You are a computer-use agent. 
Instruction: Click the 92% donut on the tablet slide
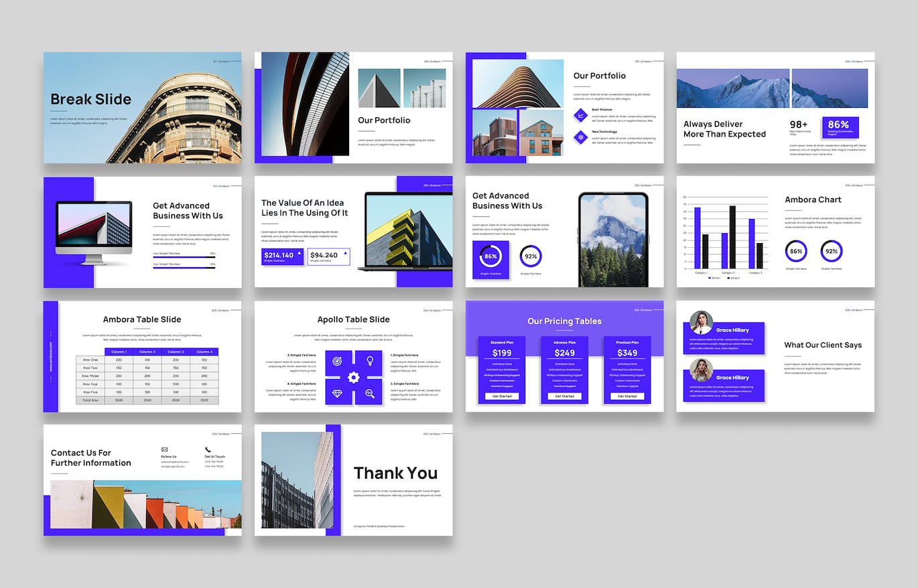(531, 256)
